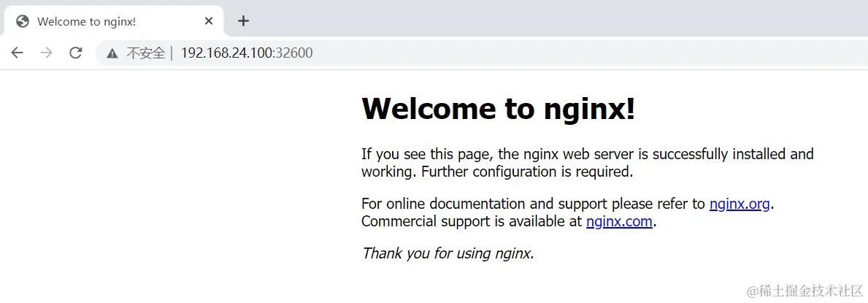This screenshot has width=868, height=303.
Task: Click the globe favicon in the tab
Action: (23, 21)
